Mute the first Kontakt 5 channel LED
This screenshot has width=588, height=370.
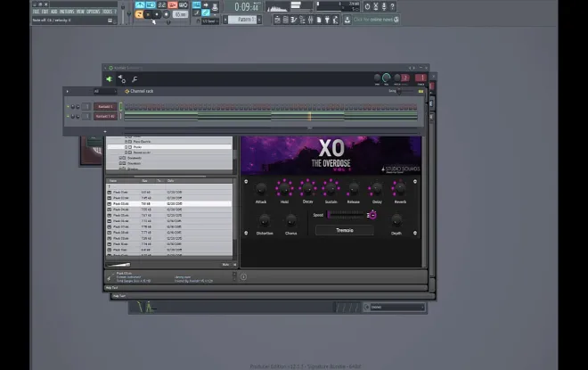tap(68, 107)
